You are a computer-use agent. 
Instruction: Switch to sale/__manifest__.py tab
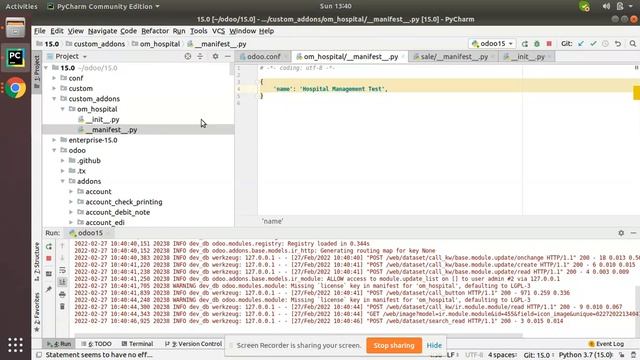tap(454, 57)
